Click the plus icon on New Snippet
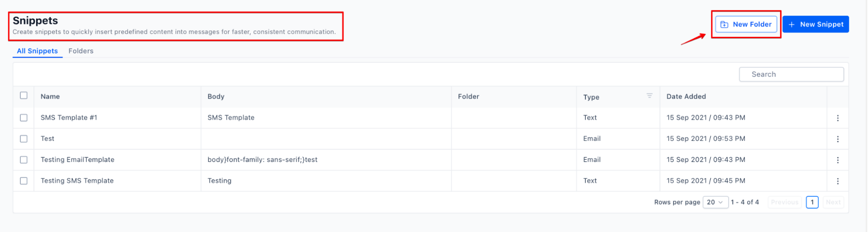The width and height of the screenshot is (868, 232). [x=792, y=25]
